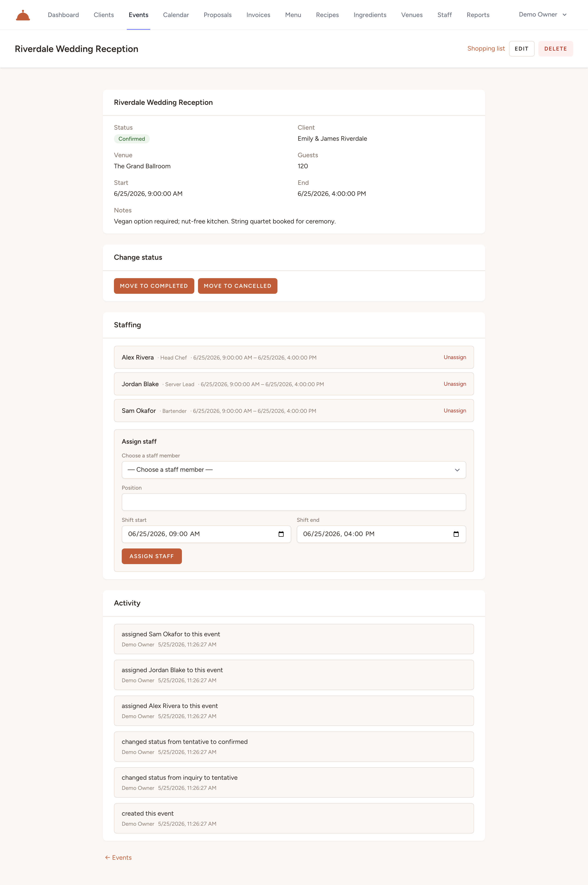Click the Head Chef role label

point(173,358)
